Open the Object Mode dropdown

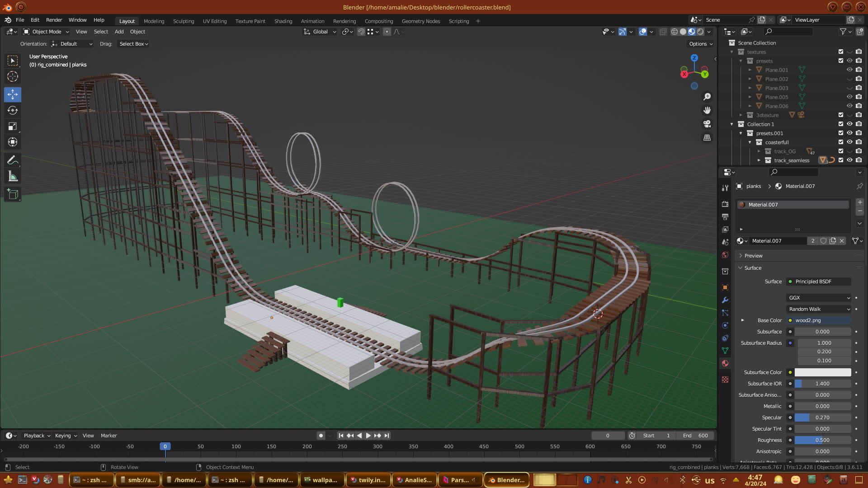pyautogui.click(x=46, y=32)
